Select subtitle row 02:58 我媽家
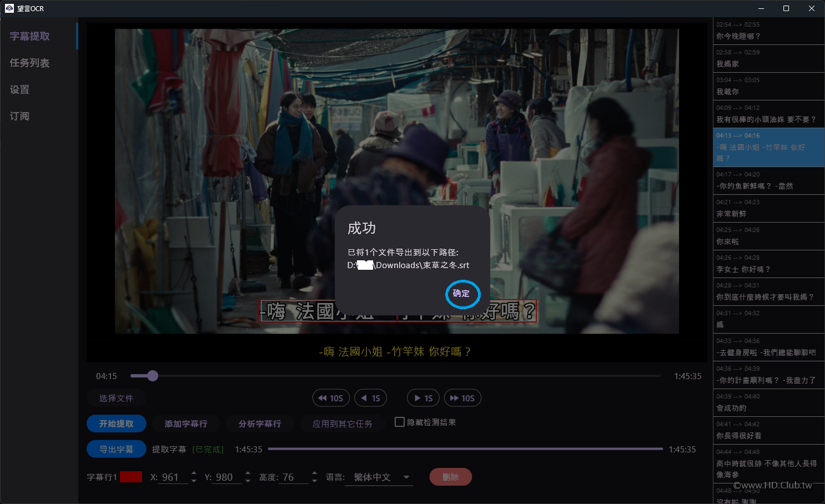 (769, 59)
